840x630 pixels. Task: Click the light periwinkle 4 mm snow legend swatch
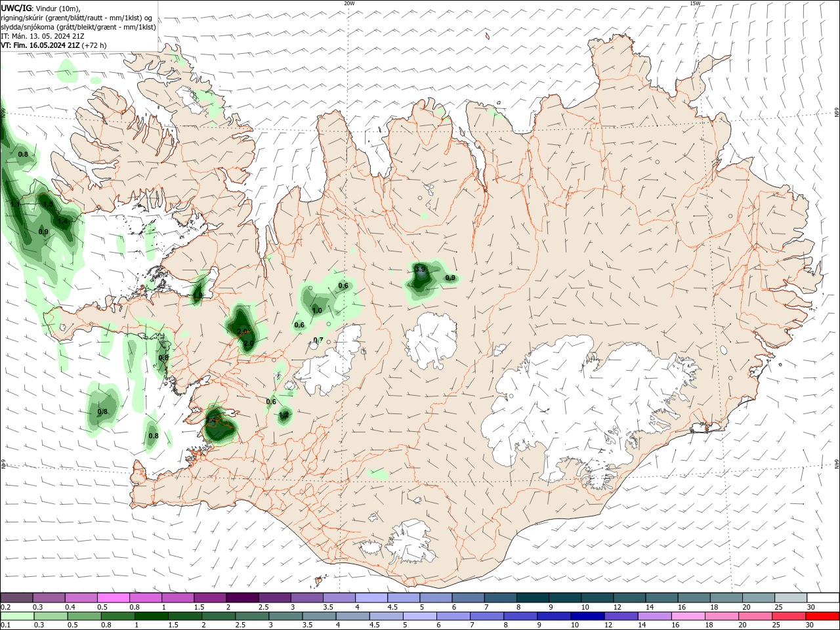point(371,597)
